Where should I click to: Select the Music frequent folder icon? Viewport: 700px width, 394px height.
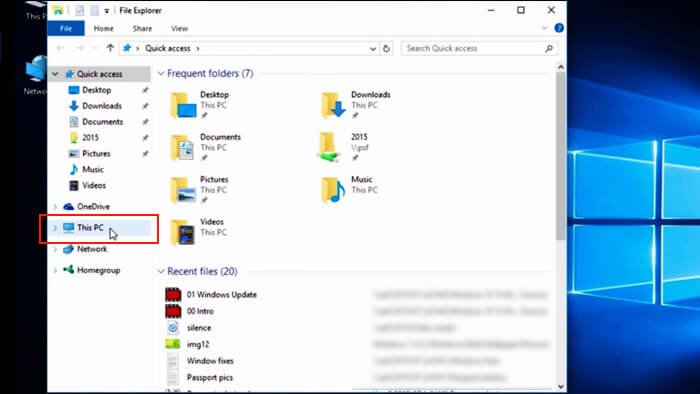click(333, 190)
